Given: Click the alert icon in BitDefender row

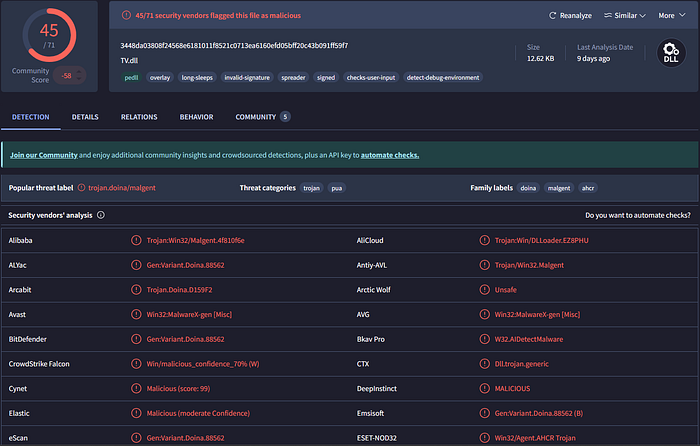Looking at the screenshot, I should click(136, 339).
